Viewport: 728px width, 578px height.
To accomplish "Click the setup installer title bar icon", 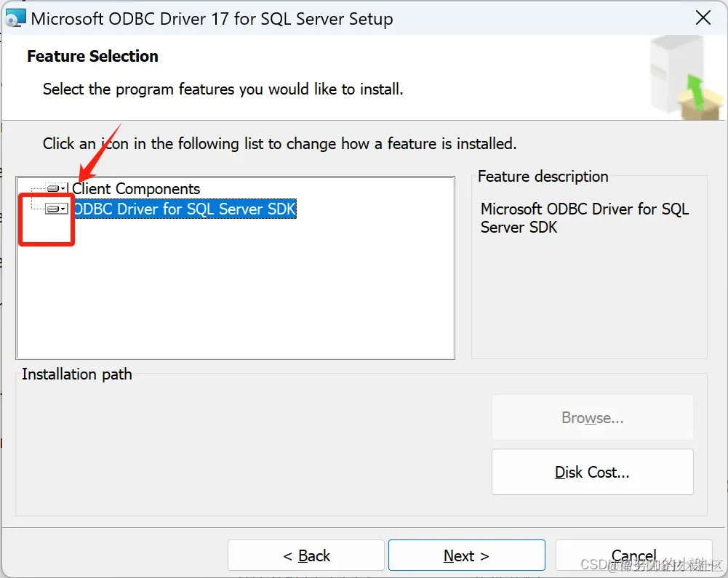I will [x=15, y=18].
